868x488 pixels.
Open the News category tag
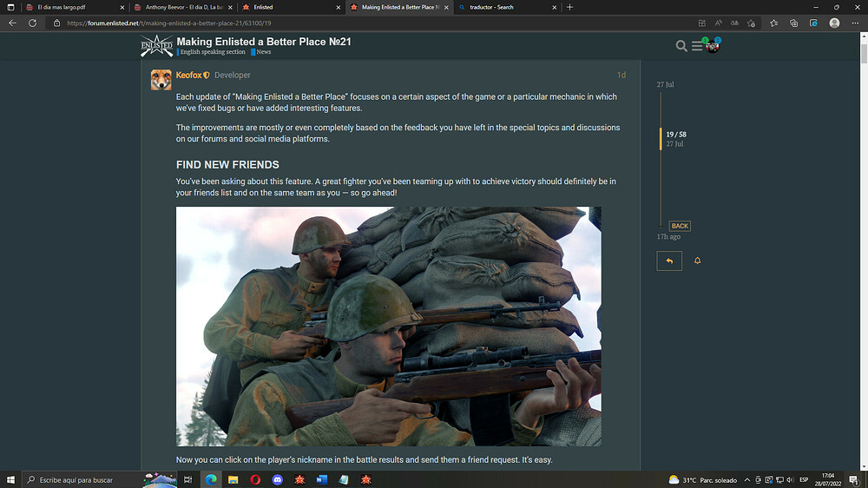pyautogui.click(x=264, y=52)
